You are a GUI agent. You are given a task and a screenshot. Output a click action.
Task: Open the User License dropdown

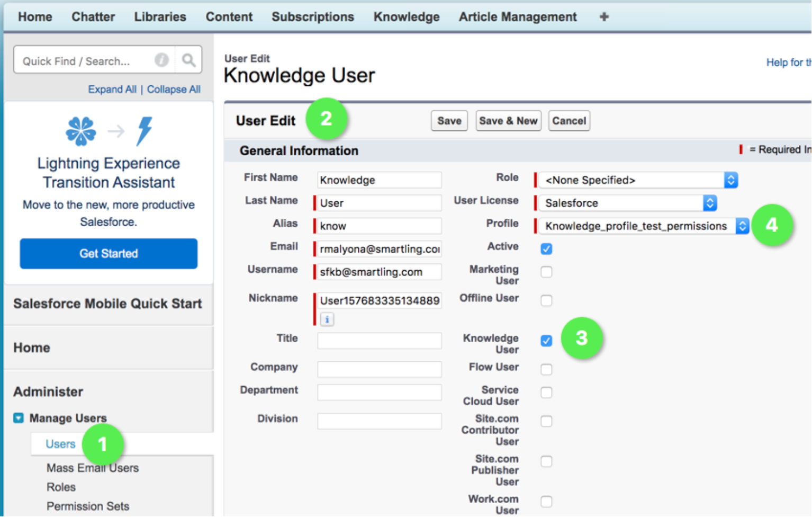pos(628,203)
